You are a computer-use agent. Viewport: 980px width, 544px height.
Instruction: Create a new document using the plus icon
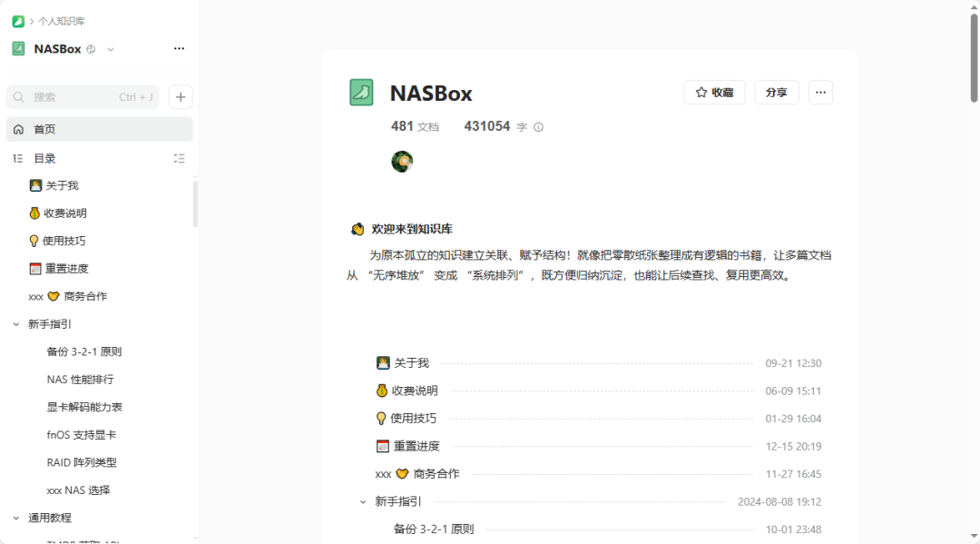pyautogui.click(x=179, y=96)
